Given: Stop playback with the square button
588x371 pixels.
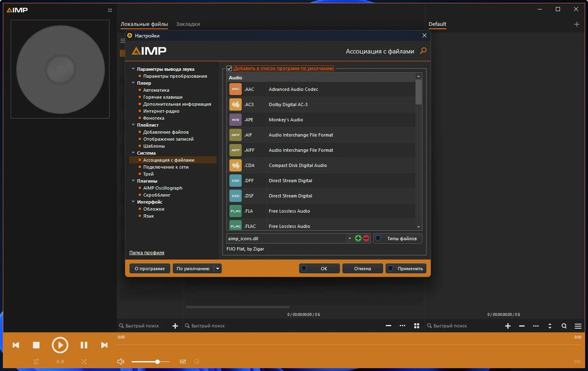Looking at the screenshot, I should [x=36, y=345].
